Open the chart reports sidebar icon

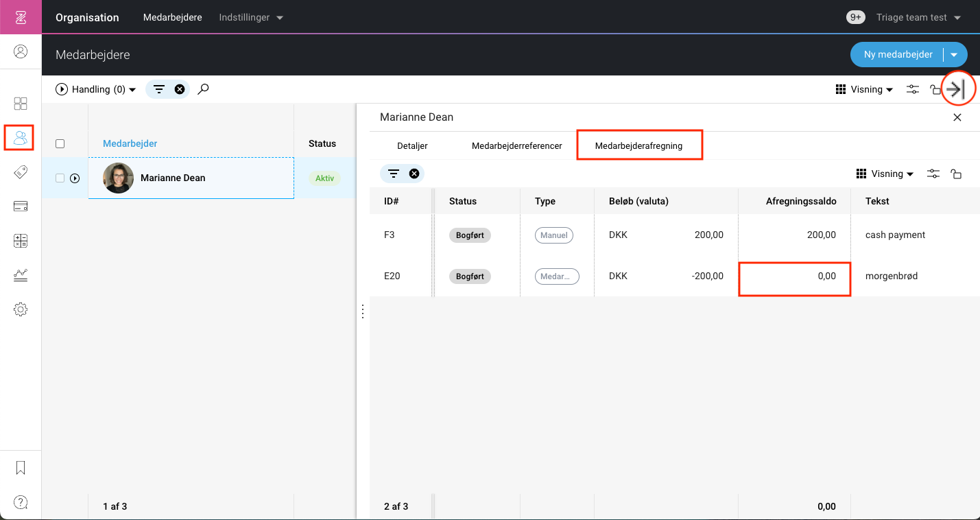tap(21, 275)
